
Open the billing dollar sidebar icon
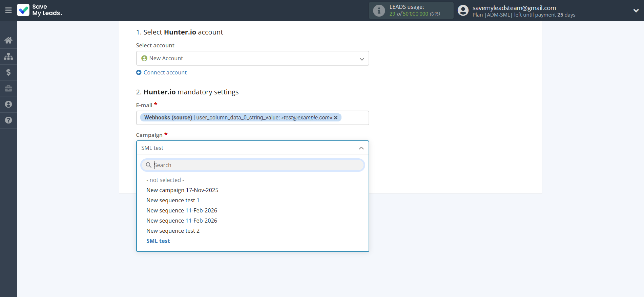coord(8,72)
